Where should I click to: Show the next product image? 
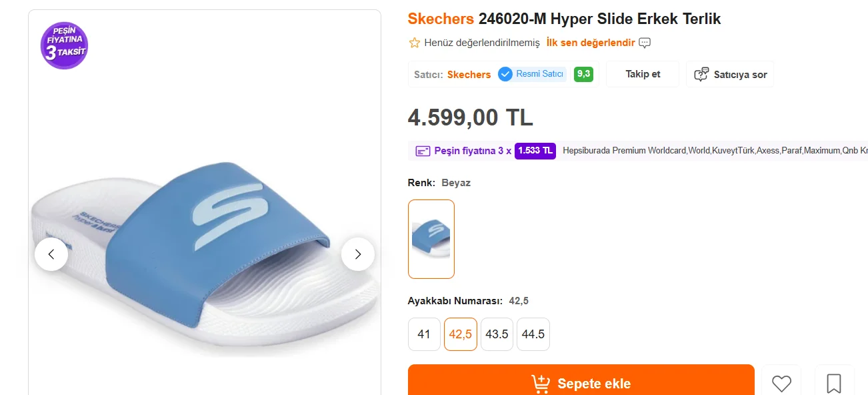[358, 254]
